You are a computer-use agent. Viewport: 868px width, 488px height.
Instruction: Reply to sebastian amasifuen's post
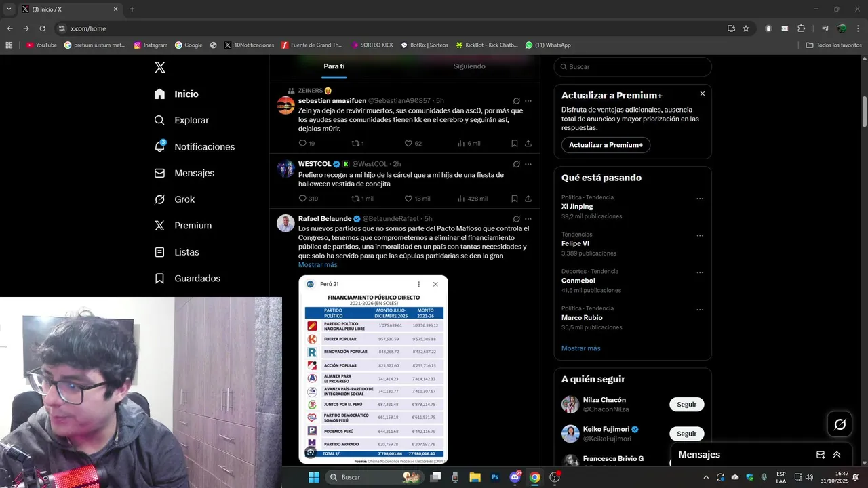tap(307, 144)
